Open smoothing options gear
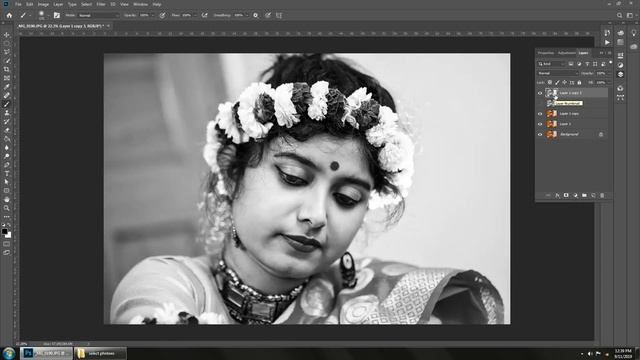 (256, 15)
